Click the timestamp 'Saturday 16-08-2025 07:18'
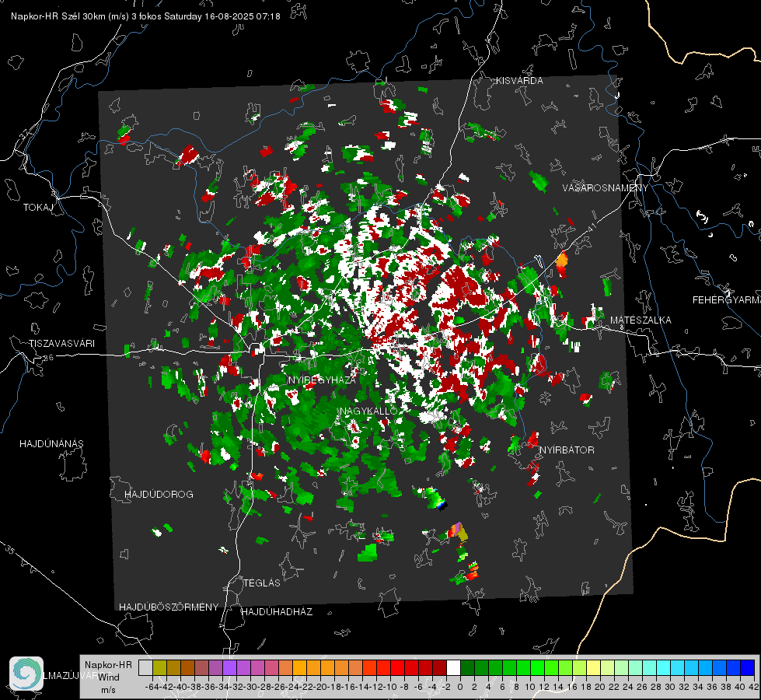Image resolution: width=761 pixels, height=700 pixels. [222, 16]
